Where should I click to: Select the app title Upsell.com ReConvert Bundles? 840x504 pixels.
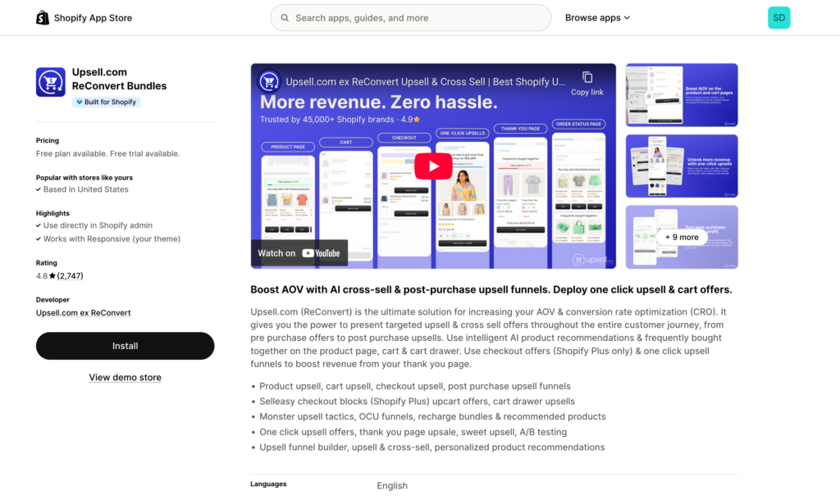point(119,79)
